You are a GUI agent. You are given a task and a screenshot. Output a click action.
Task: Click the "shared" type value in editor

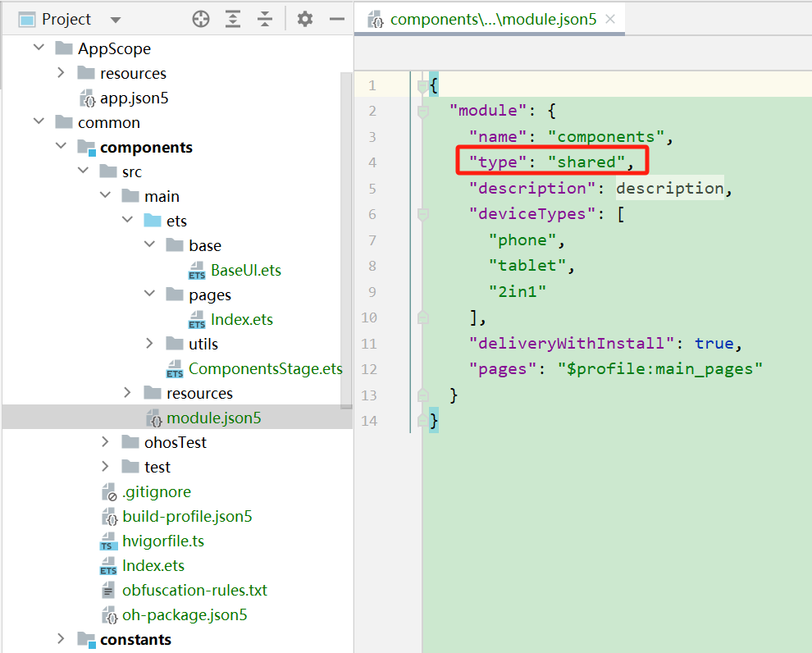coord(586,162)
